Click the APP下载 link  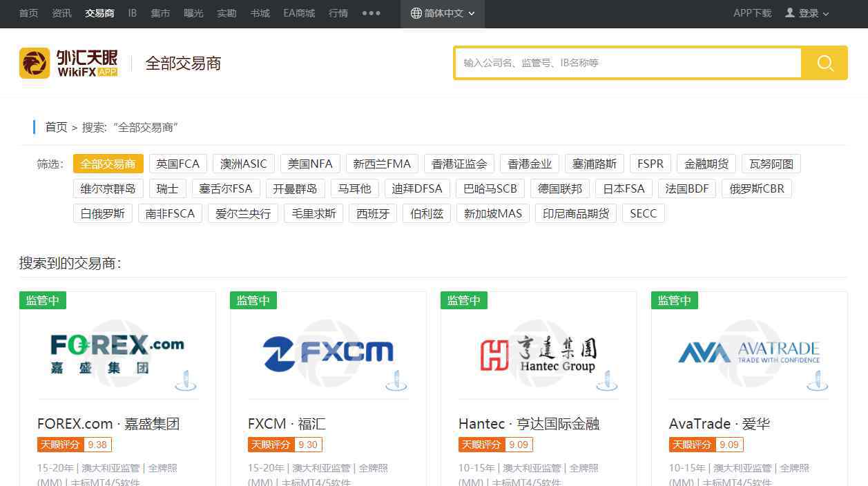(x=752, y=13)
